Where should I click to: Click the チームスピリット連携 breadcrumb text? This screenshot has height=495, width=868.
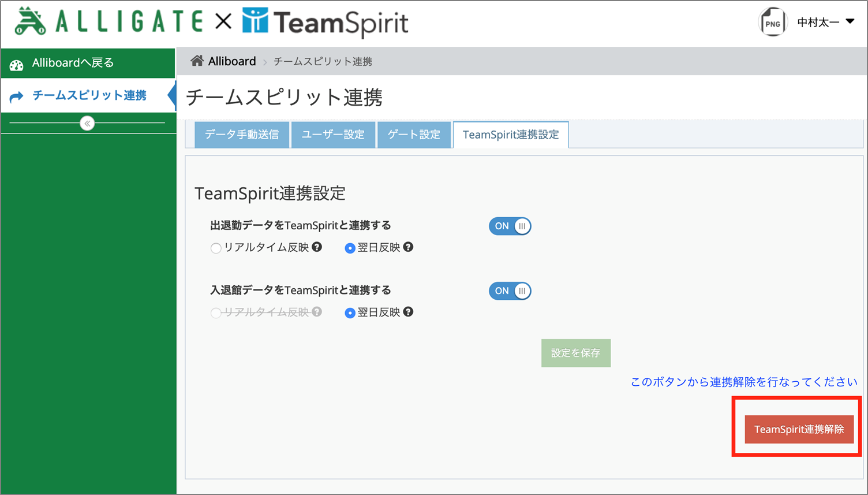pyautogui.click(x=323, y=62)
